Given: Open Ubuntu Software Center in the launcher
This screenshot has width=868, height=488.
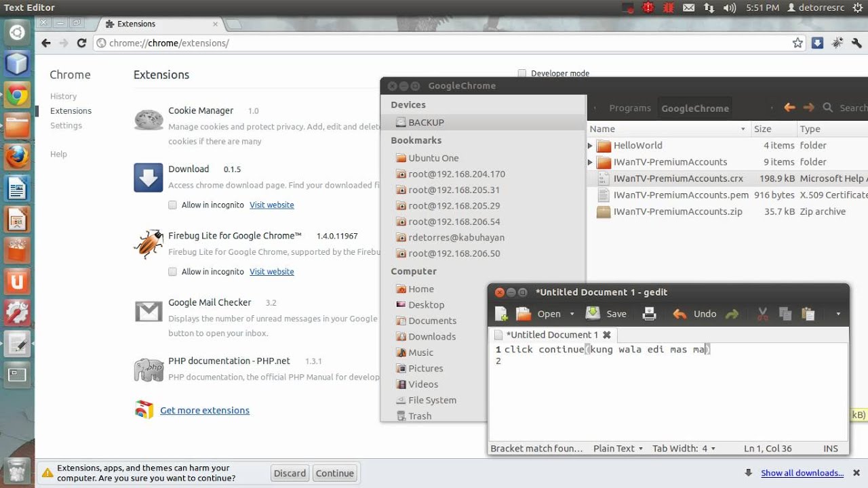Looking at the screenshot, I should point(17,250).
